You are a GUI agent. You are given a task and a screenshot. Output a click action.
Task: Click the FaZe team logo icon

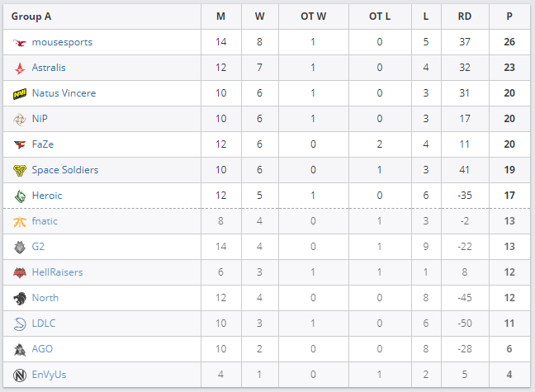click(x=20, y=144)
